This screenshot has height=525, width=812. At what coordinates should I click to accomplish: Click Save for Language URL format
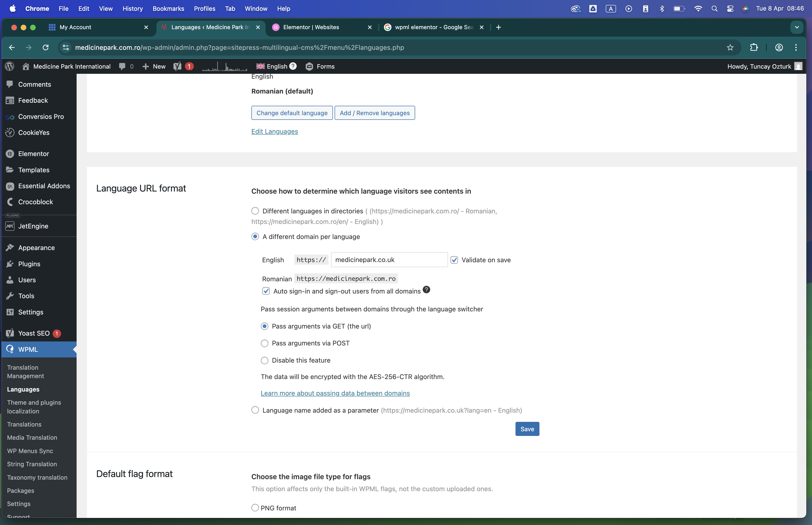coord(527,429)
